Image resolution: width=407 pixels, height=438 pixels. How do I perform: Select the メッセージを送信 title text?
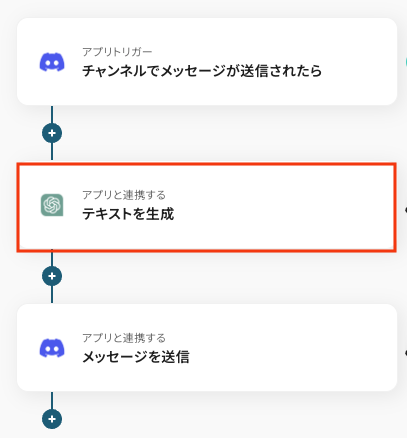tap(136, 357)
